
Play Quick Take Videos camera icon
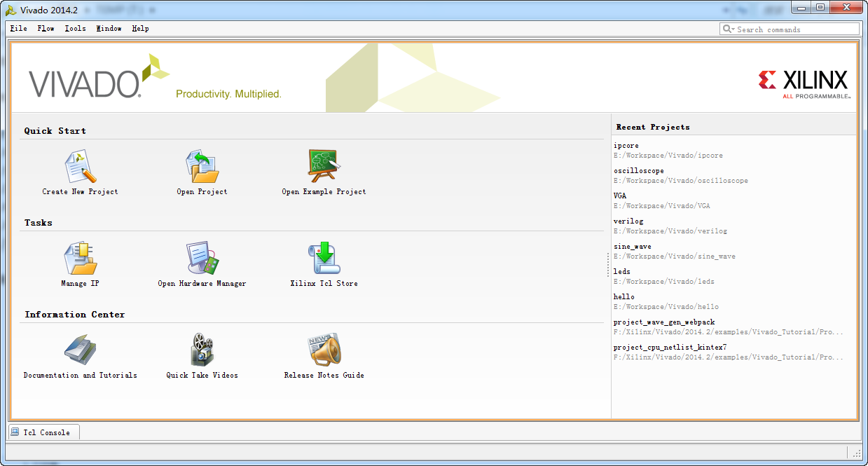point(202,350)
